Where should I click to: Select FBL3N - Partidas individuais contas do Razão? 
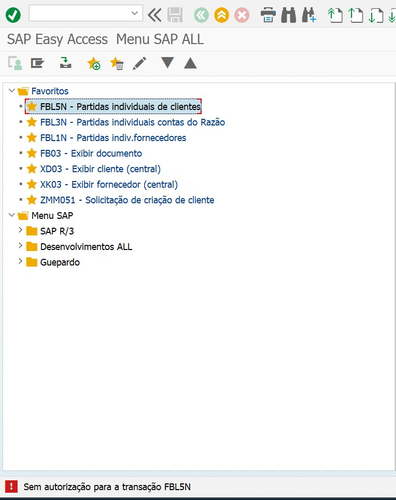pos(132,122)
